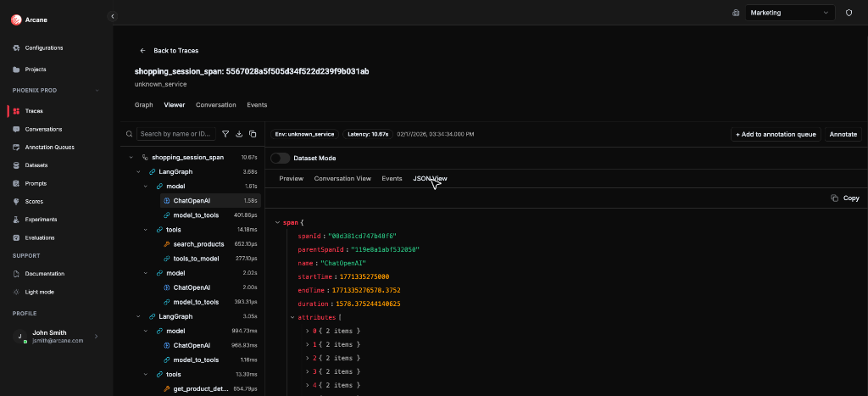868x396 pixels.
Task: Click the filter icon next to search
Action: pyautogui.click(x=225, y=134)
